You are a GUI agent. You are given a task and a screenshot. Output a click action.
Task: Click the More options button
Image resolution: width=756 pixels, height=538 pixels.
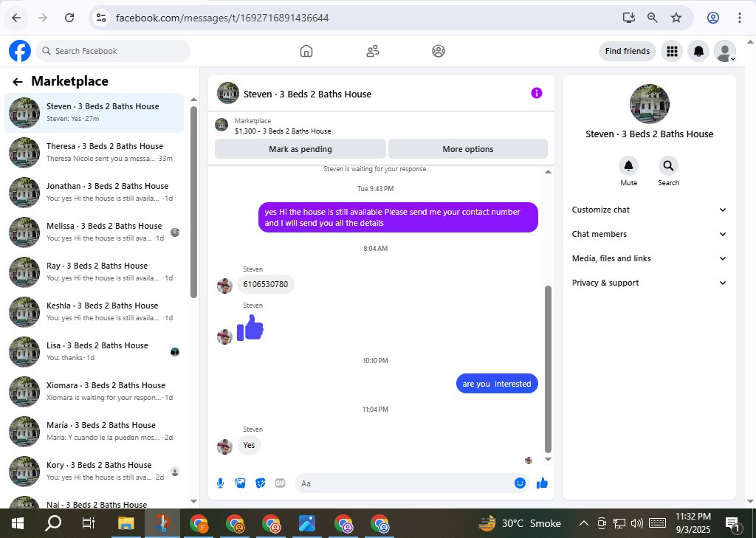coord(467,149)
